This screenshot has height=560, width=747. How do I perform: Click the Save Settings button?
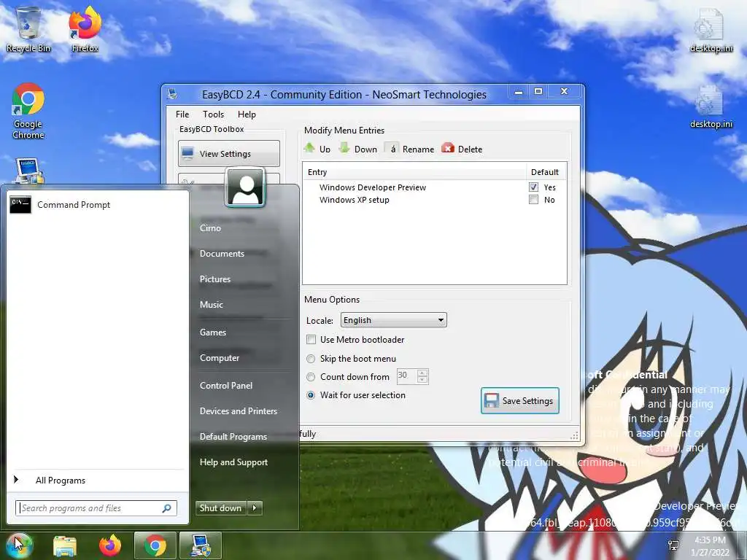tap(519, 401)
